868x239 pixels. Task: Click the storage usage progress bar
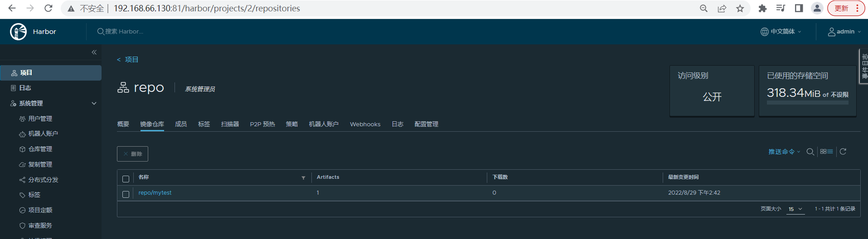point(807,103)
